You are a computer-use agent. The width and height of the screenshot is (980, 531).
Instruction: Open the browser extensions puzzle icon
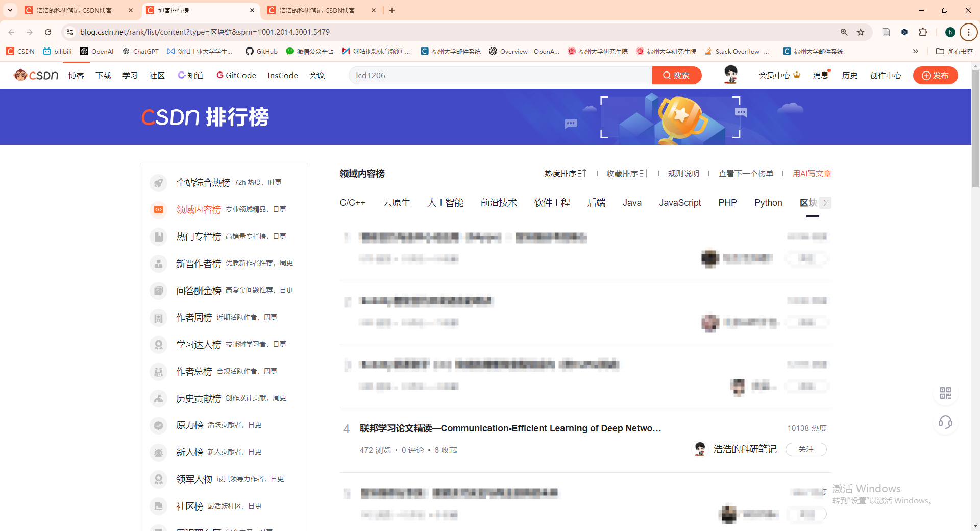click(923, 32)
